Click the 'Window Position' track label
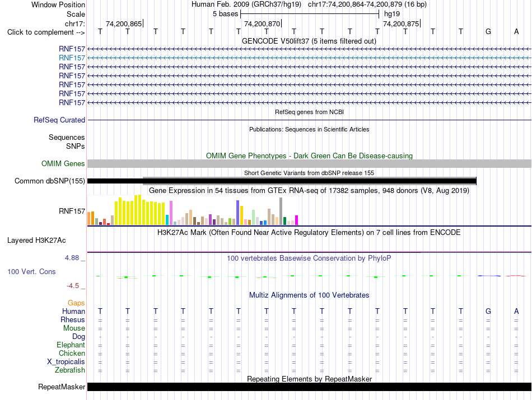The height and width of the screenshot is (400, 532). 58,4
